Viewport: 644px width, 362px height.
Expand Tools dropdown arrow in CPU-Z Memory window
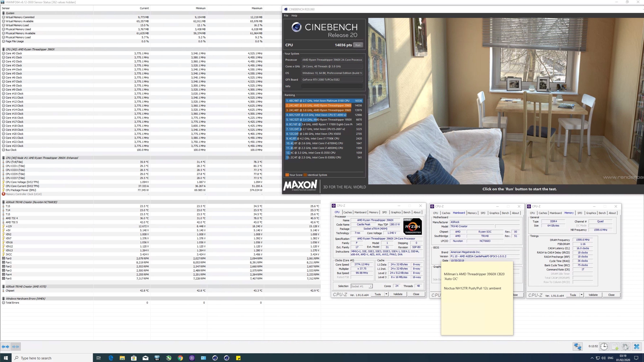click(581, 295)
